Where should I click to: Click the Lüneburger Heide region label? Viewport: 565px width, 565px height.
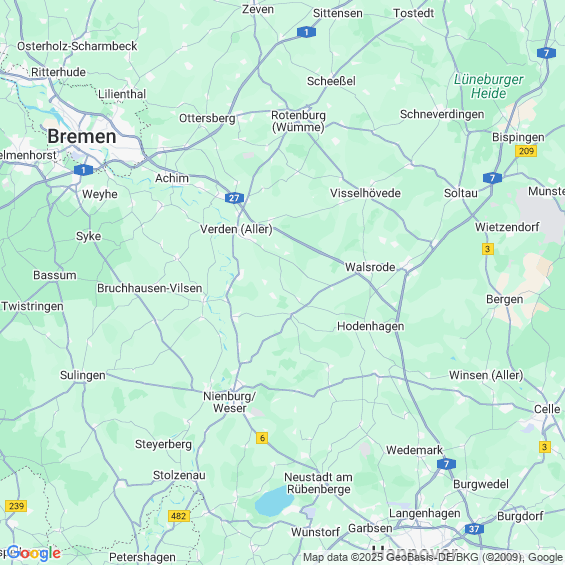[x=489, y=86]
